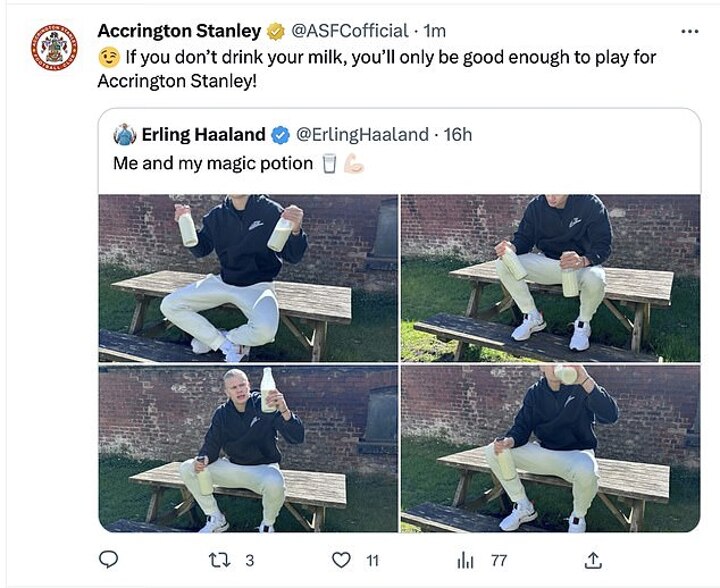Image resolution: width=720 pixels, height=588 pixels.
Task: View bottom-right photo of drinking from bottle
Action: coord(551,449)
